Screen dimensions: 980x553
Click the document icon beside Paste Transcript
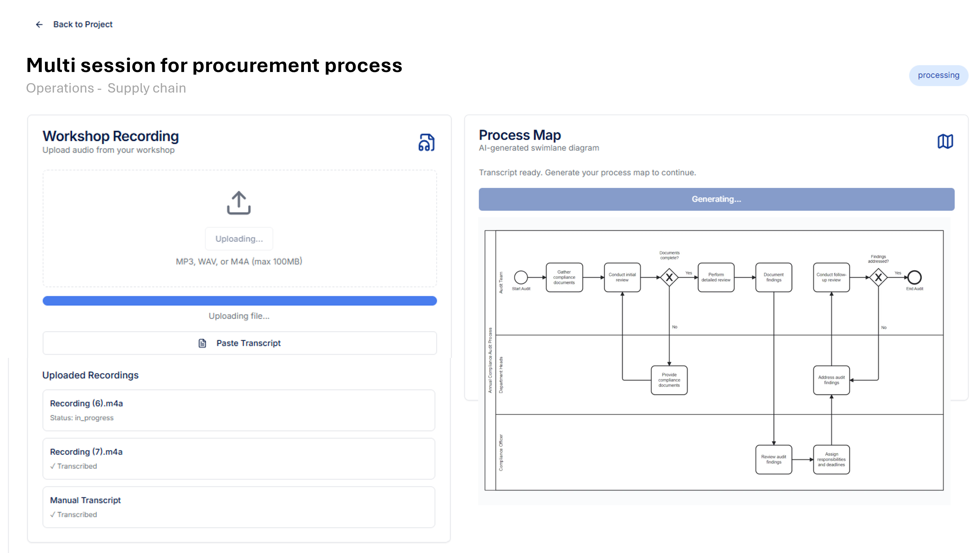click(x=202, y=343)
